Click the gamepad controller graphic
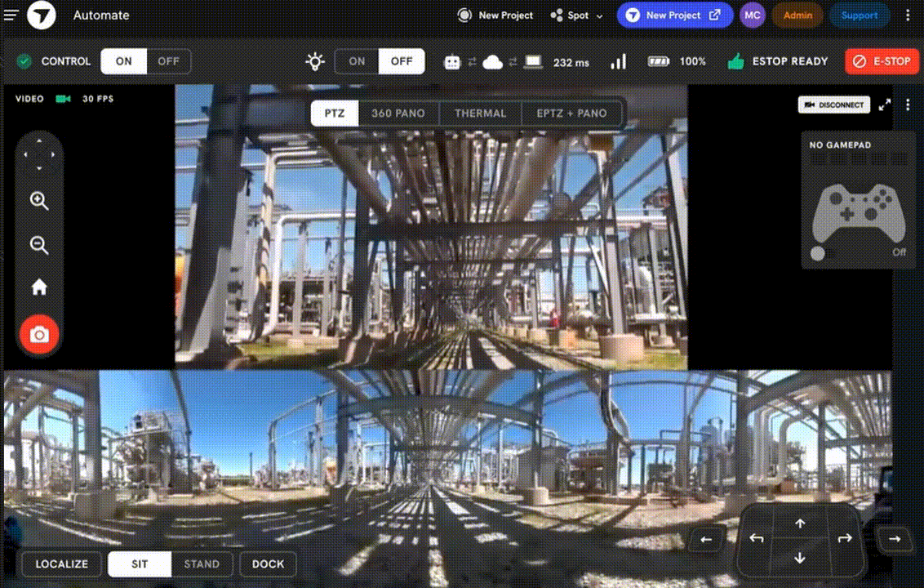This screenshot has height=588, width=924. tap(859, 213)
